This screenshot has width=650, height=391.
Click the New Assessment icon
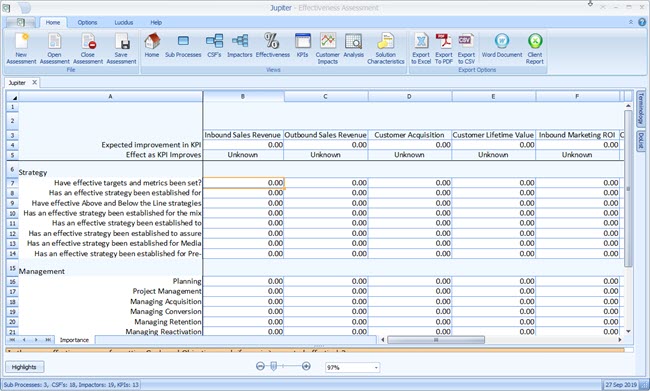tap(21, 49)
